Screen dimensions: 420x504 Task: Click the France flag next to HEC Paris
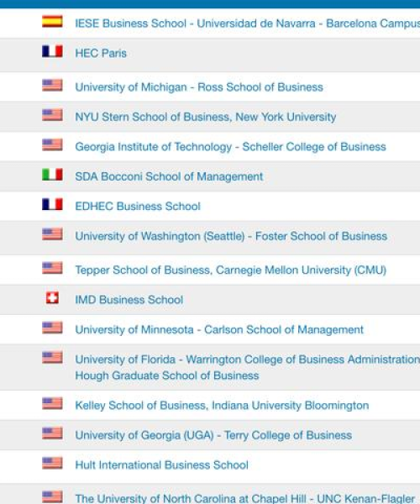pos(52,51)
